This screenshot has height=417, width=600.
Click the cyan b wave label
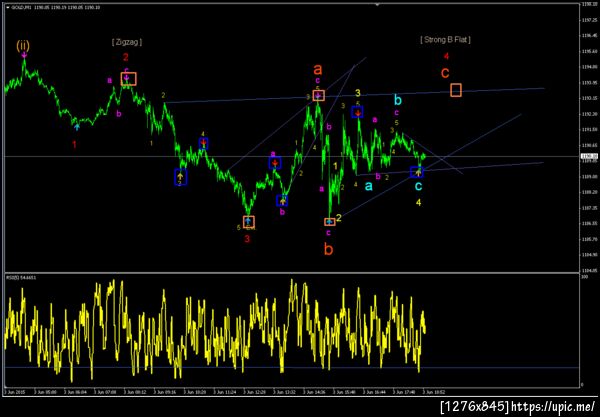pos(398,100)
